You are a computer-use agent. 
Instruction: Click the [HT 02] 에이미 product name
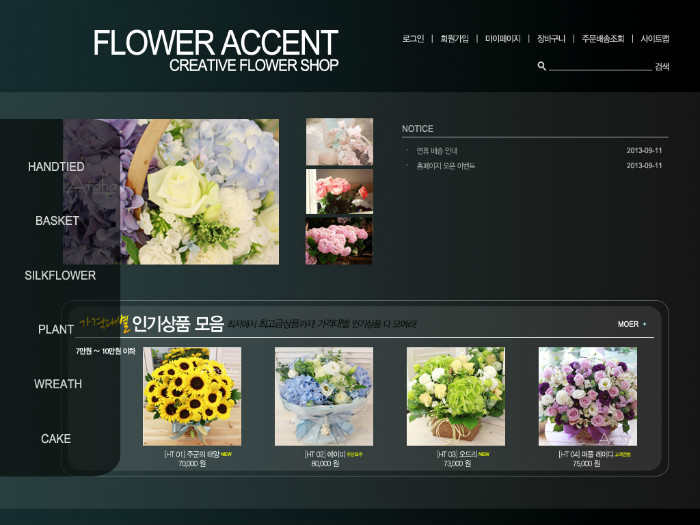[325, 454]
